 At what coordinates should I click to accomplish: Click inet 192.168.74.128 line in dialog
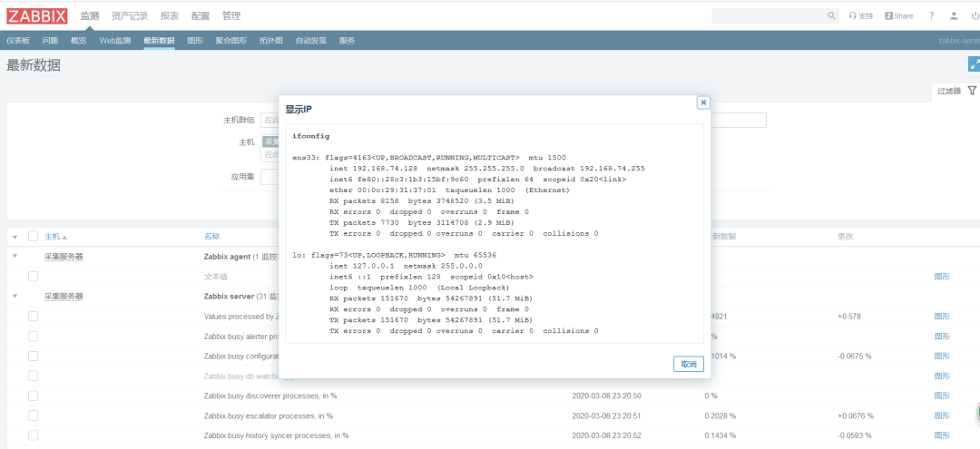coord(487,169)
